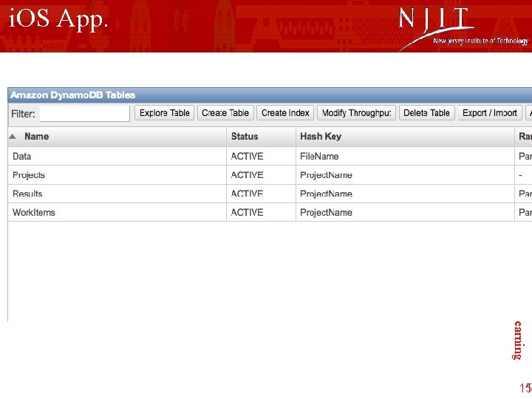This screenshot has height=399, width=532.
Task: Open Export / Import button
Action: coord(490,113)
